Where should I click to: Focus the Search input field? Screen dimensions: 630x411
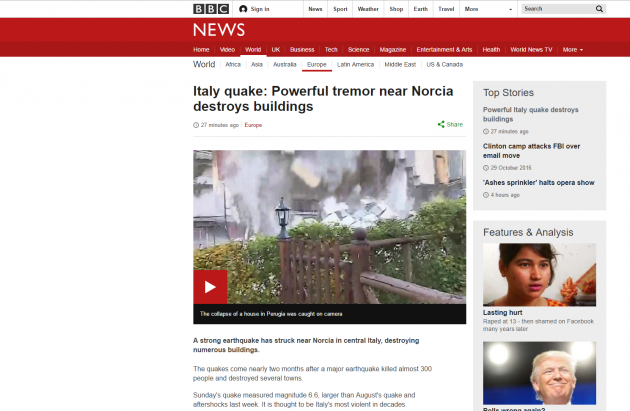point(558,9)
